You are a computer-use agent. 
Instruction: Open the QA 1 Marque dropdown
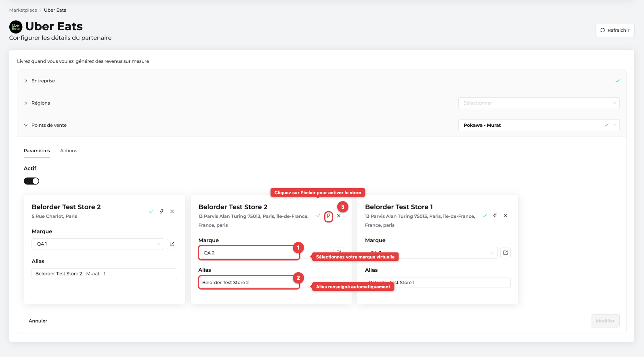98,244
